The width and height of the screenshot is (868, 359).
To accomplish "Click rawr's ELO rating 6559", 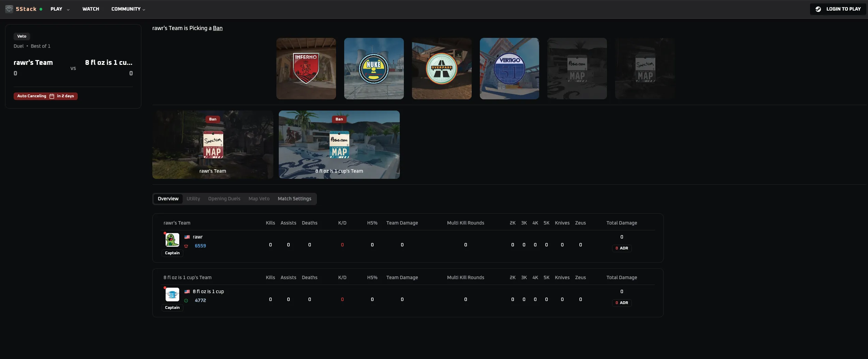I will [200, 246].
